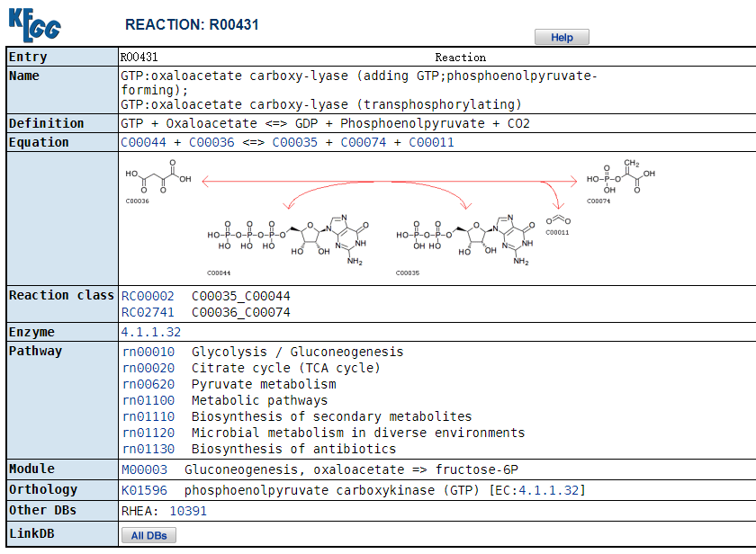
Task: Click 'phosphoenolpyruvate carboxykinase (GTP)' text
Action: pos(332,490)
